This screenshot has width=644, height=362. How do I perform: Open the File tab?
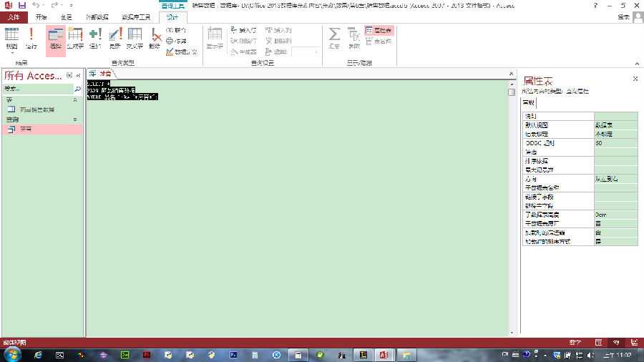(14, 17)
